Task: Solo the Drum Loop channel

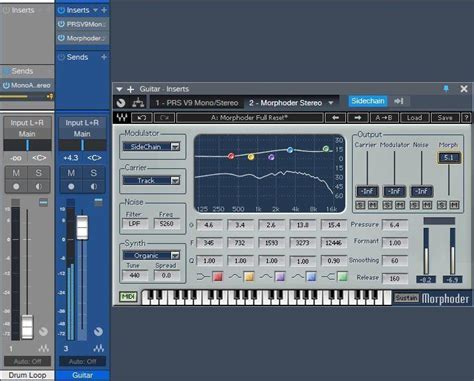Action: point(39,173)
